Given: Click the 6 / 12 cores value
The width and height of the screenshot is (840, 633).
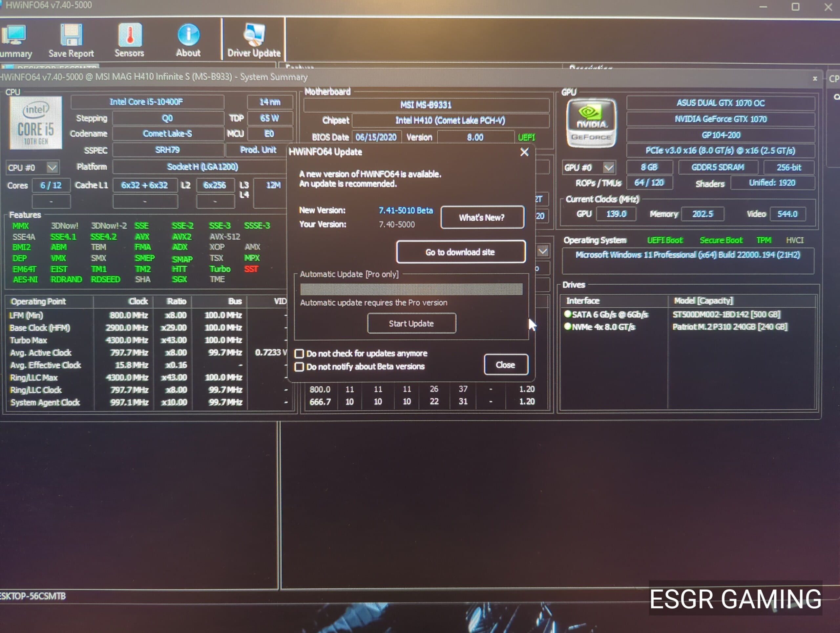Looking at the screenshot, I should [51, 186].
